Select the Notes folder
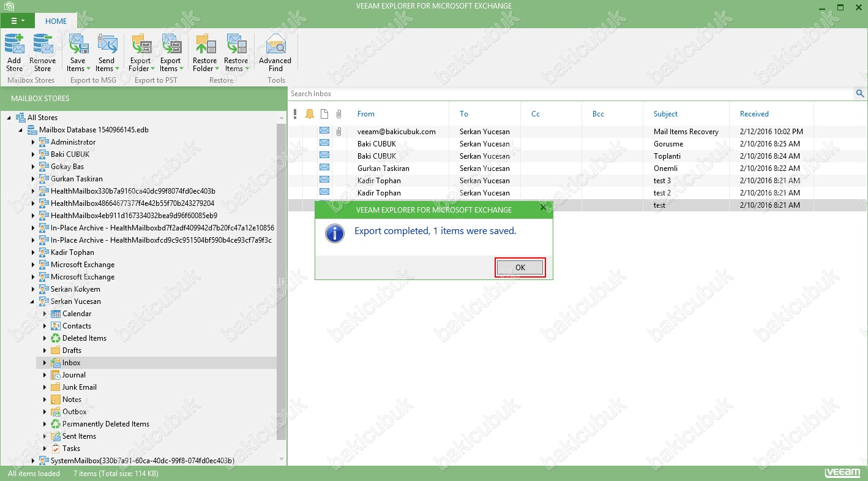 tap(72, 400)
